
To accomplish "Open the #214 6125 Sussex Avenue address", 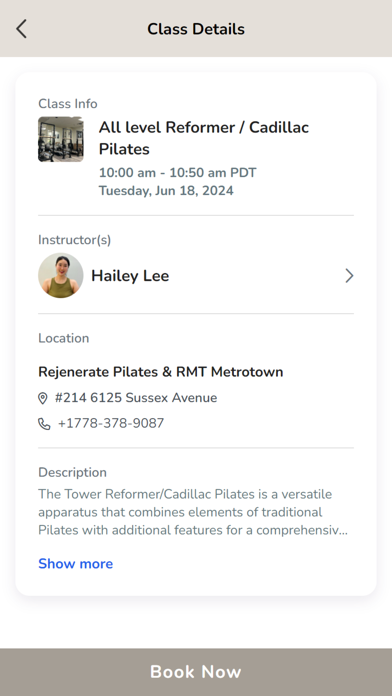I will click(136, 398).
